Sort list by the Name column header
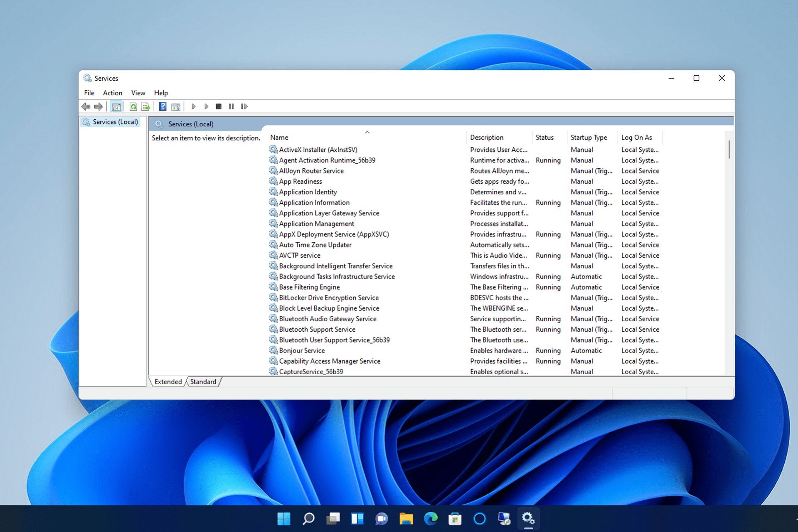Viewport: 798px width, 532px height. pyautogui.click(x=279, y=138)
